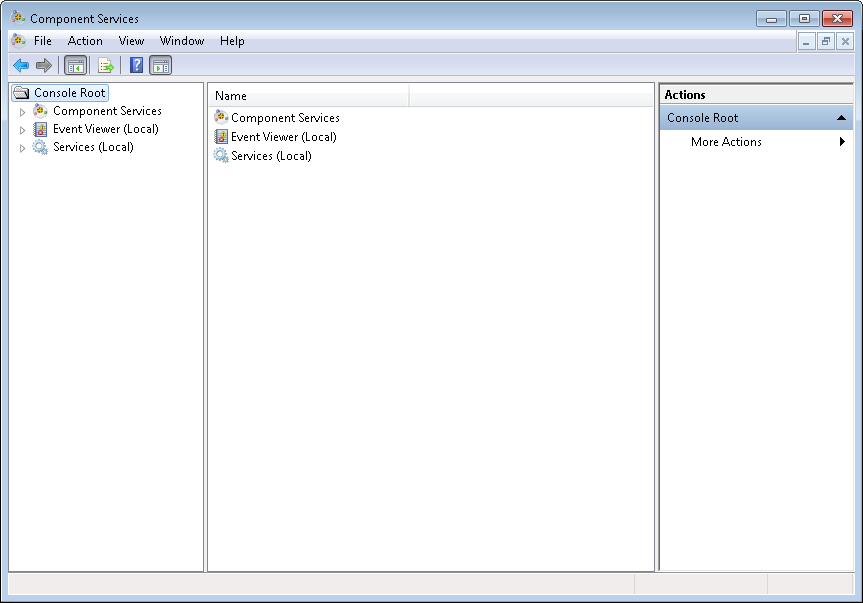
Task: Open Help via the question mark icon
Action: pos(136,65)
